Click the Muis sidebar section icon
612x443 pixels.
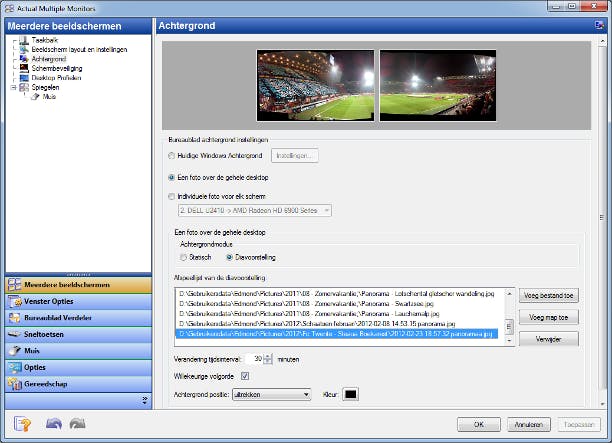[15, 350]
